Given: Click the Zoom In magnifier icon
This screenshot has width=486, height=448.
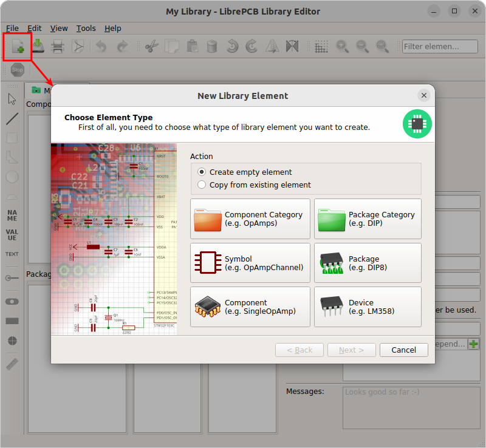Looking at the screenshot, I should pos(342,47).
